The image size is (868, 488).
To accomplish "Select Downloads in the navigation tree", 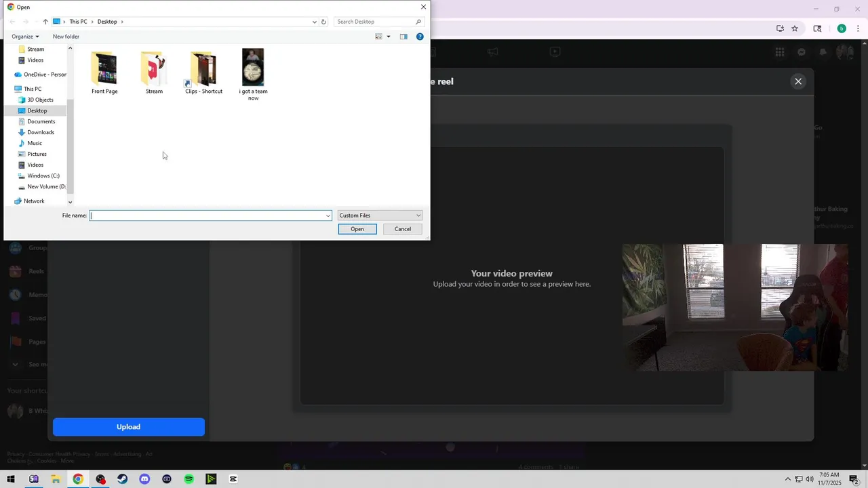I will 41,132.
